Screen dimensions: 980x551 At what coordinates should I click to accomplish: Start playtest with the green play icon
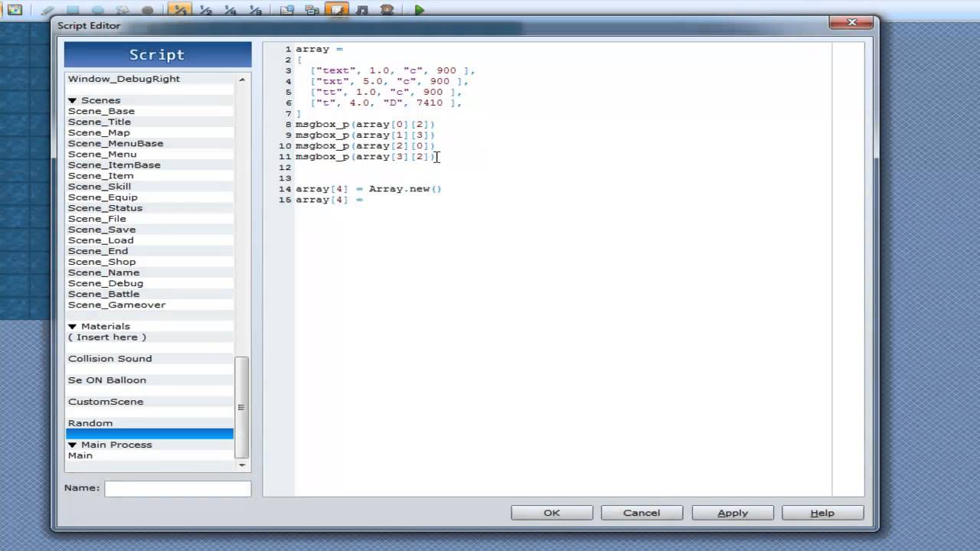419,10
